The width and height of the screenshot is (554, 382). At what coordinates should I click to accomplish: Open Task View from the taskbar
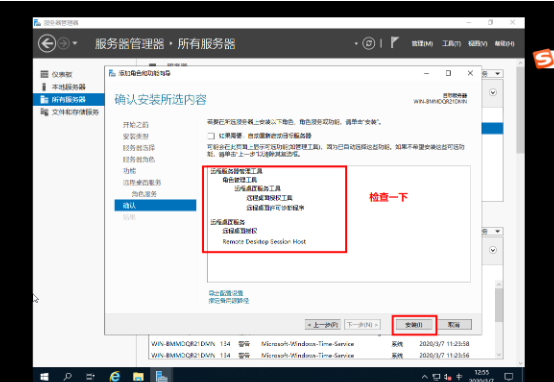coord(90,376)
